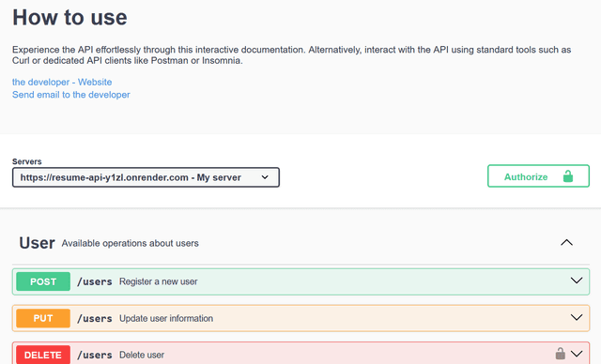Click 'Delete user' summary text

point(142,355)
